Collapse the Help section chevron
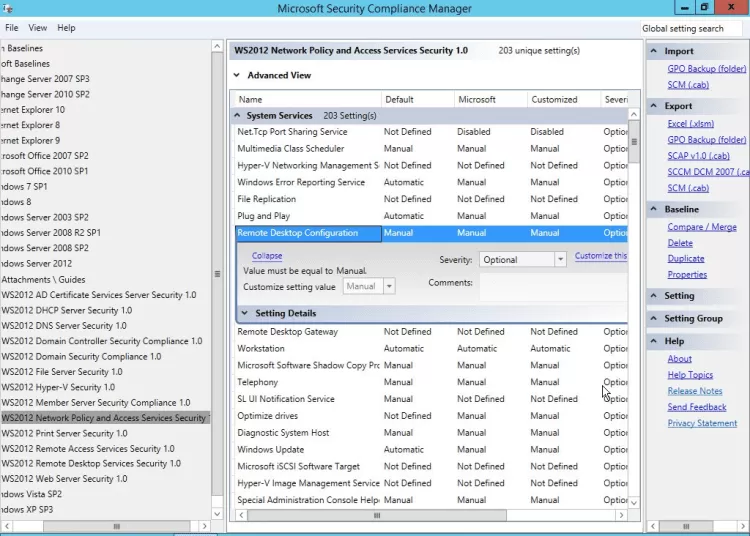The width and height of the screenshot is (750, 536). point(653,342)
